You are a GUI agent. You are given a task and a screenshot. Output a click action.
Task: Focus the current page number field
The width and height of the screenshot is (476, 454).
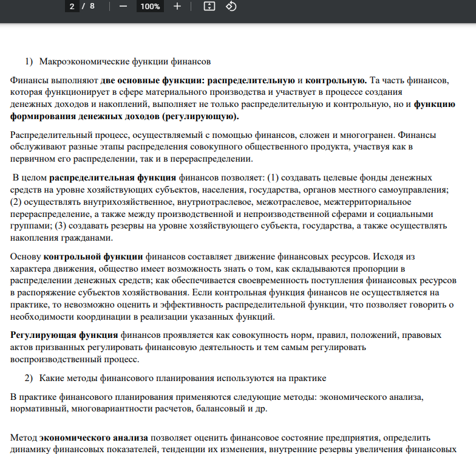tap(72, 7)
